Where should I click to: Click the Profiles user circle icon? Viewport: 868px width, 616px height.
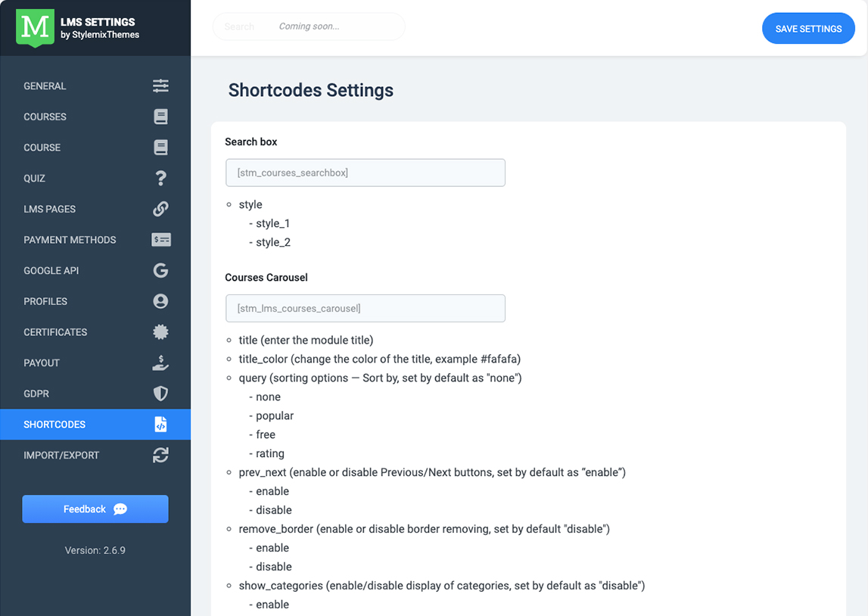coord(160,301)
